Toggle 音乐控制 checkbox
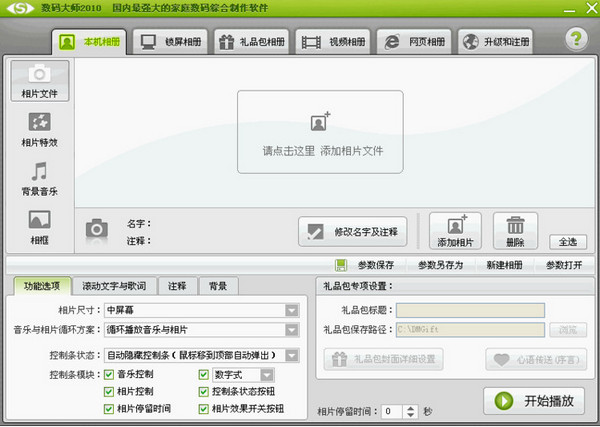Screen dimensions: 600x427 109,374
